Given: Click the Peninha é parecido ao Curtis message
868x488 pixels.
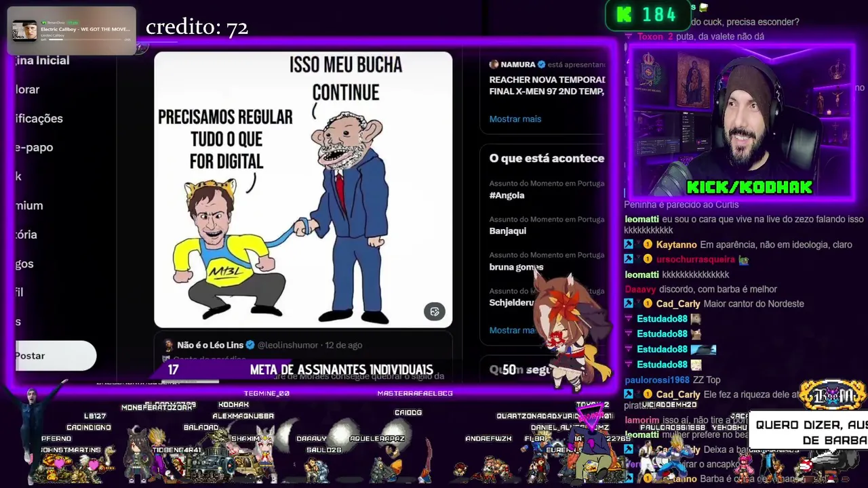Looking at the screenshot, I should pos(682,205).
